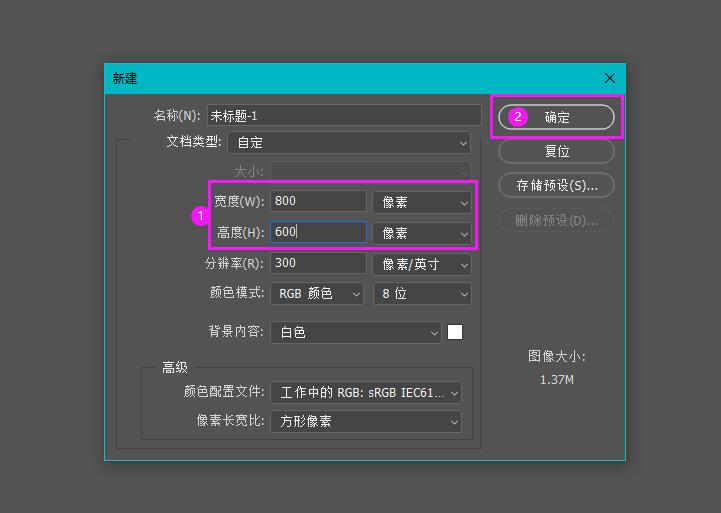Close the 新建 dialog with the X
Screen dimensions: 721x513
coord(610,78)
